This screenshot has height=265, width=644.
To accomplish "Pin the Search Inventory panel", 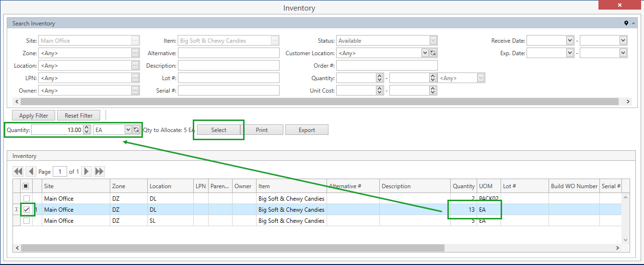I will (x=626, y=24).
